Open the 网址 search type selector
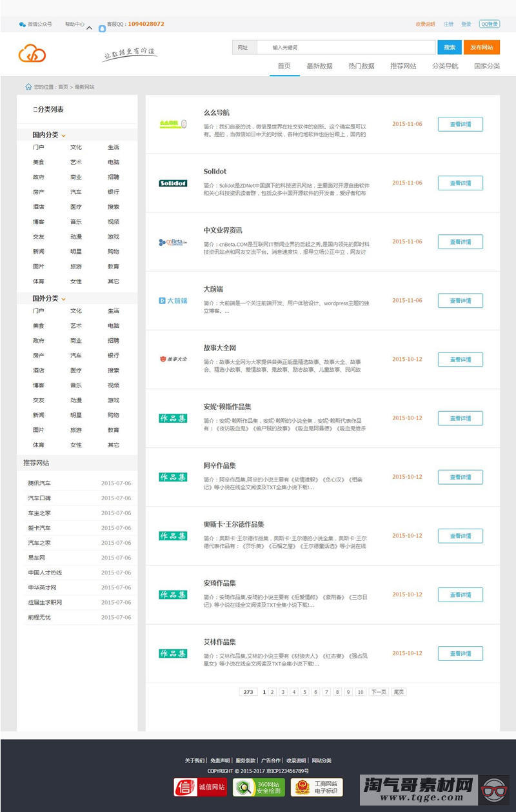 244,47
